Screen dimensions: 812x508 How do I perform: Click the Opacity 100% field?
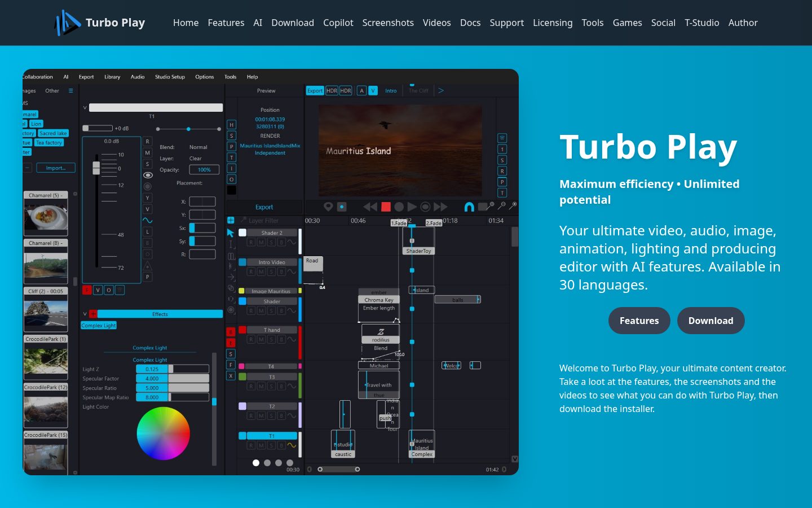pos(204,169)
